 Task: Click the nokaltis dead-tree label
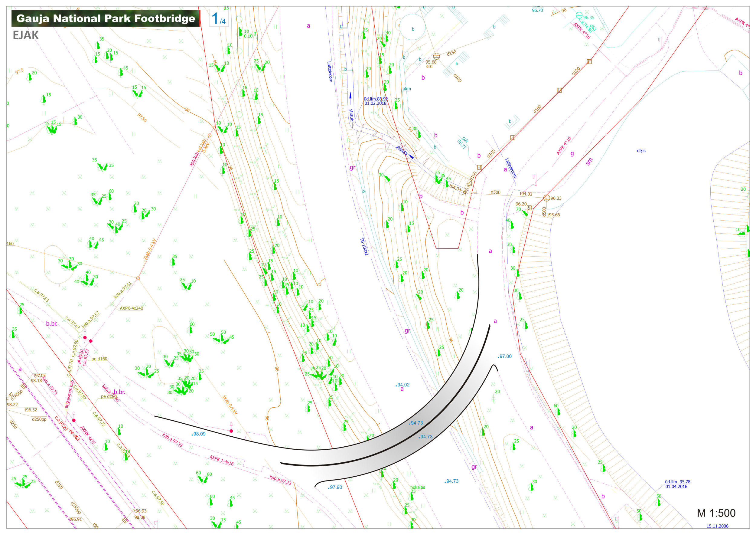(x=418, y=487)
